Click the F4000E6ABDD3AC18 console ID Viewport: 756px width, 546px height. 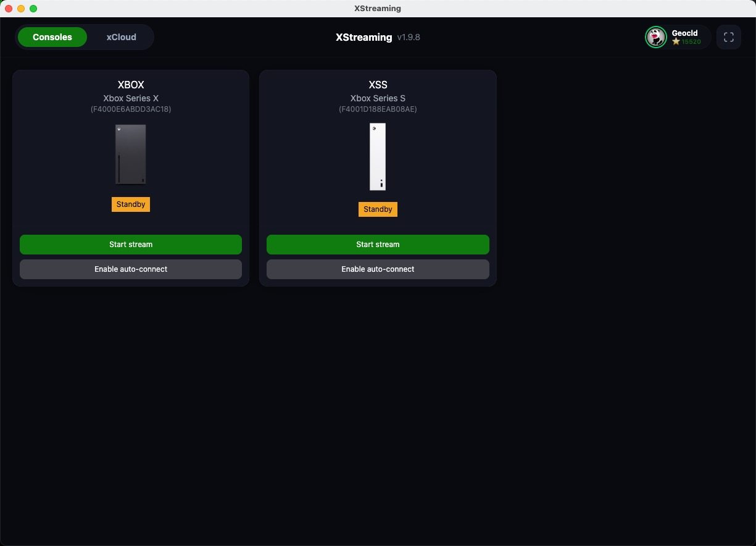coord(131,109)
